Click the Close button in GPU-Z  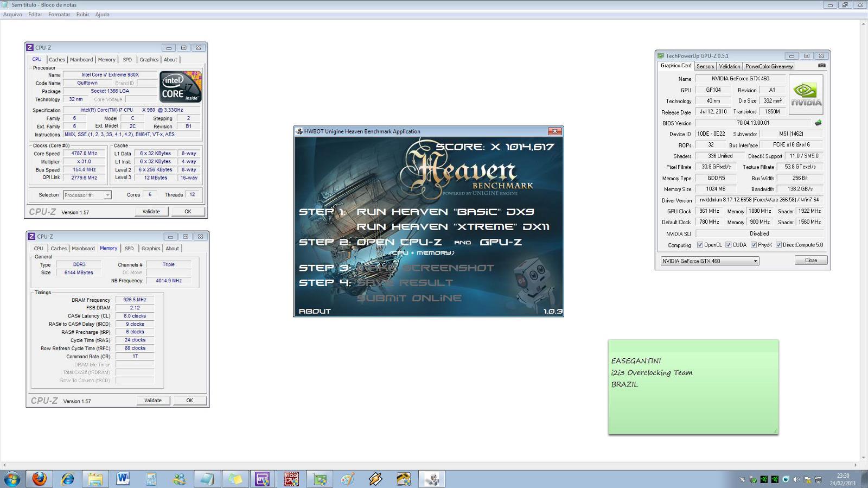point(811,261)
